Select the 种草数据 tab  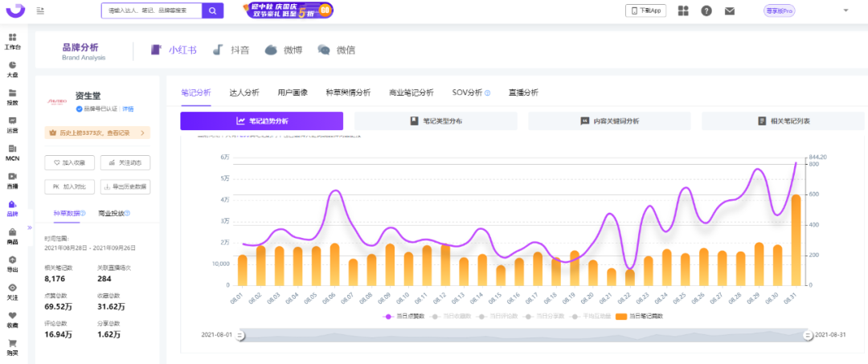click(67, 213)
